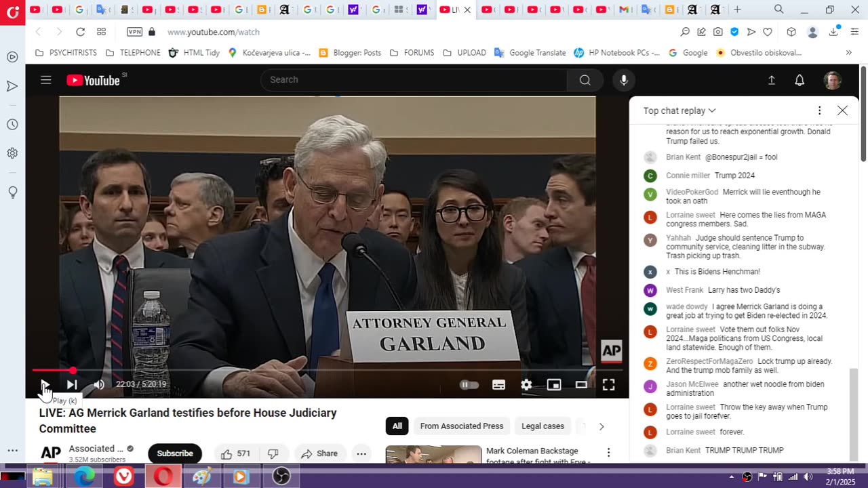Open the Associated Press channel link
The height and width of the screenshot is (488, 868).
pos(96,449)
